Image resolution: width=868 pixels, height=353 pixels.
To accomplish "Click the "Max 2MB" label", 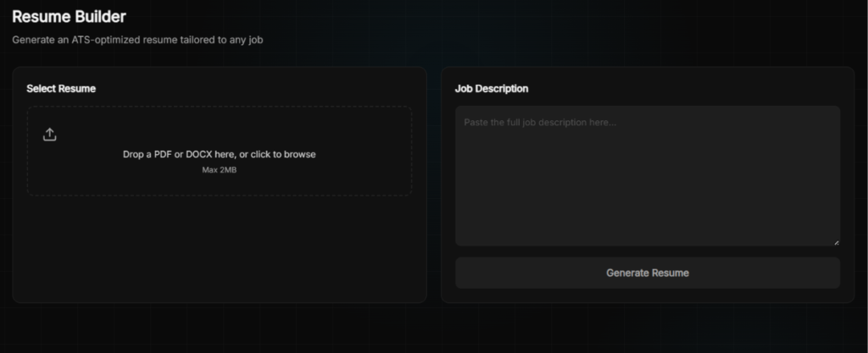I will pyautogui.click(x=220, y=170).
